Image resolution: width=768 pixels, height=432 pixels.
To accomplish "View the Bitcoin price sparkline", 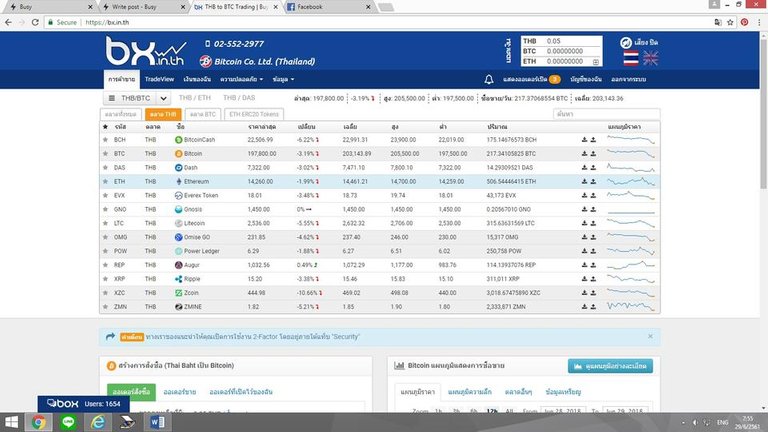I will pyautogui.click(x=631, y=153).
